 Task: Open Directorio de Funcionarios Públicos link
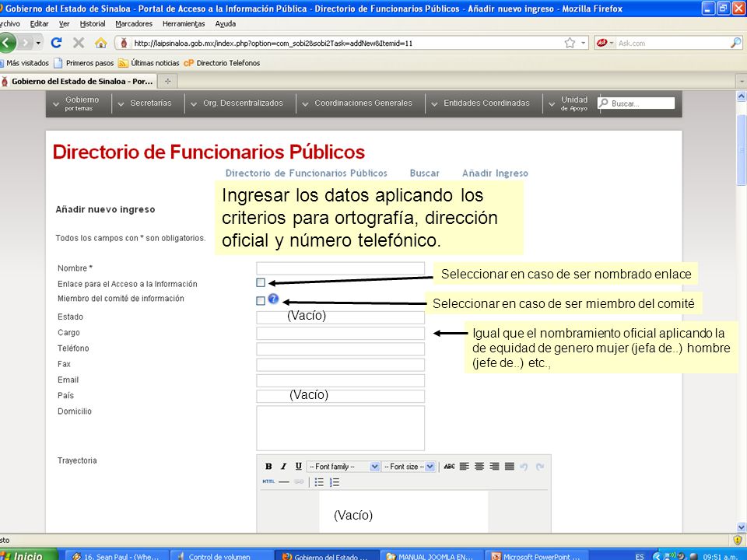(x=307, y=173)
